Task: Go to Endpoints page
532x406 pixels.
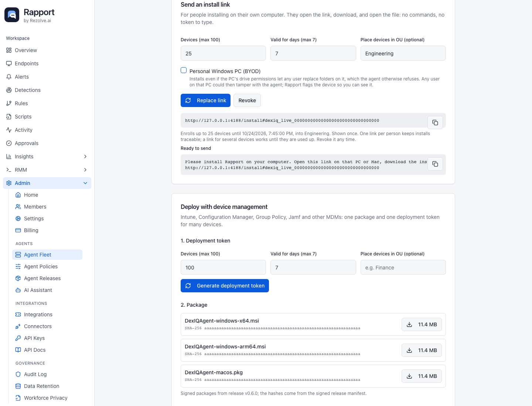Action: tap(47, 63)
